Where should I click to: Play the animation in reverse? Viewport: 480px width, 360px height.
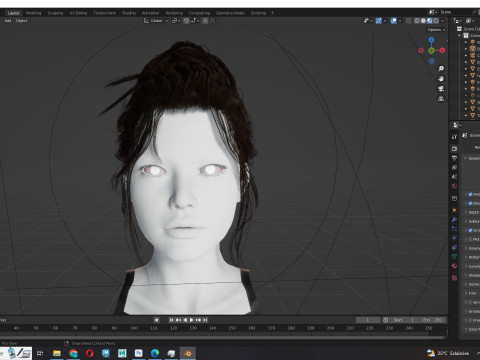coord(185,320)
